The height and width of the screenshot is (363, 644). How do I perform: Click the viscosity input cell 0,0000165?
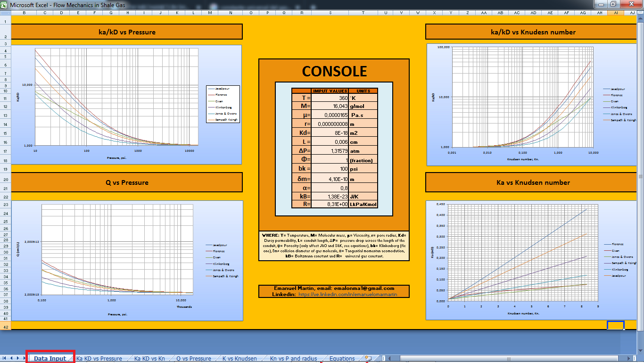pyautogui.click(x=330, y=115)
